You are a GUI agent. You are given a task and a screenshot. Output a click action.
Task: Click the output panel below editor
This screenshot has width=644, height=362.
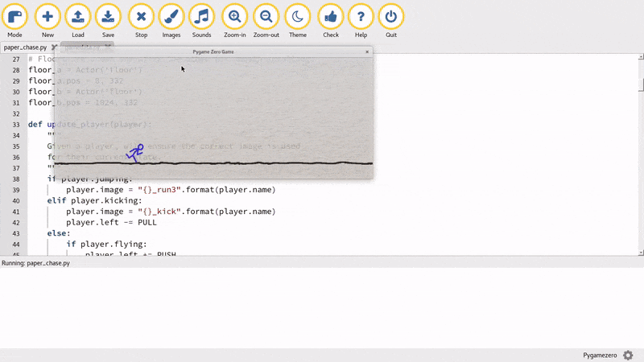pos(322,308)
